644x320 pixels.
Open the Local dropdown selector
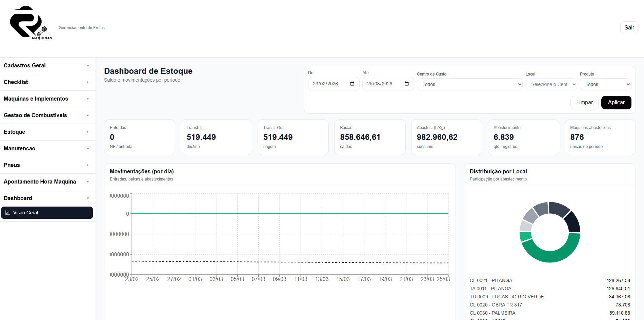tap(551, 84)
